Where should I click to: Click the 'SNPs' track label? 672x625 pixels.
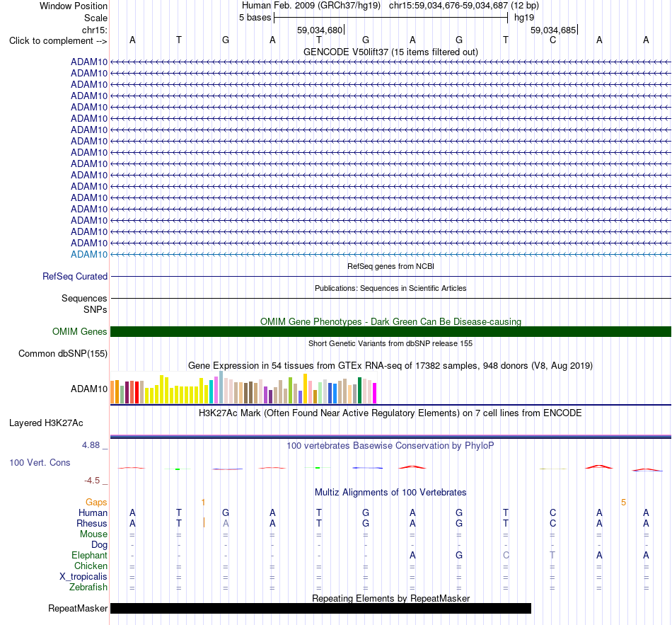click(x=95, y=309)
